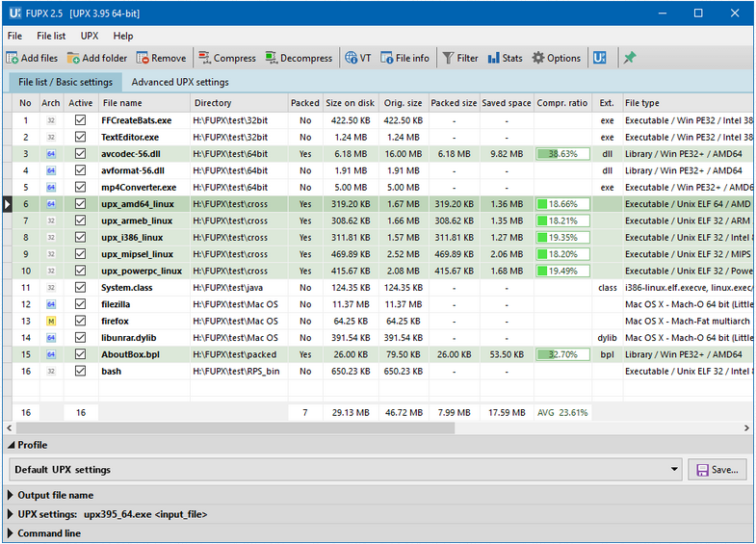Open Options gear
Screen dimensions: 756x544
tap(556, 59)
